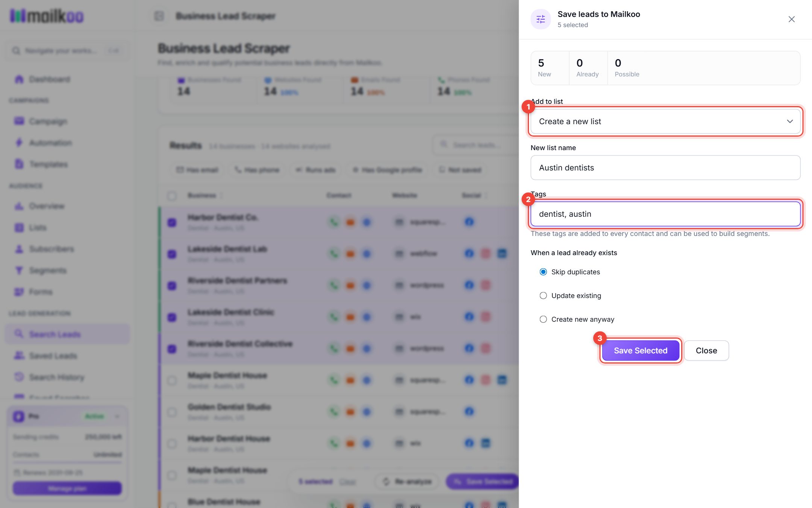Click the Manage plan button

(x=67, y=488)
